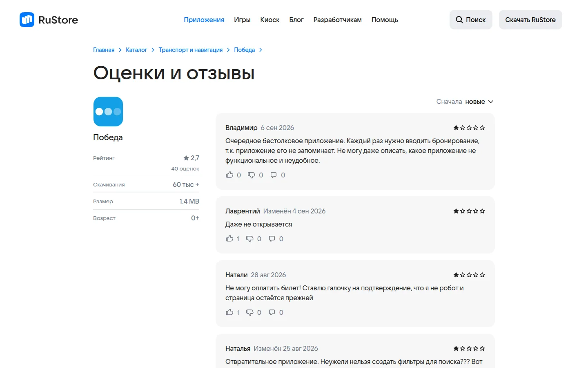Go to Главная breadcrumb link

point(104,50)
